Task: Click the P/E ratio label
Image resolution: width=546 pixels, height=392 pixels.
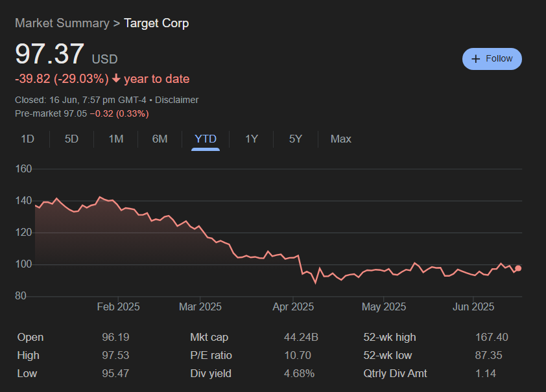Action: tap(211, 356)
